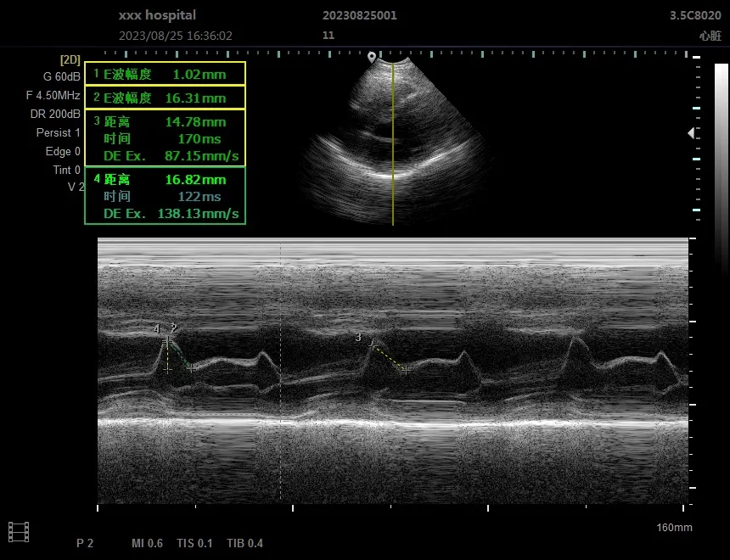Viewport: 730px width, 560px height.
Task: Select the [2D] mode label
Action: (x=70, y=60)
